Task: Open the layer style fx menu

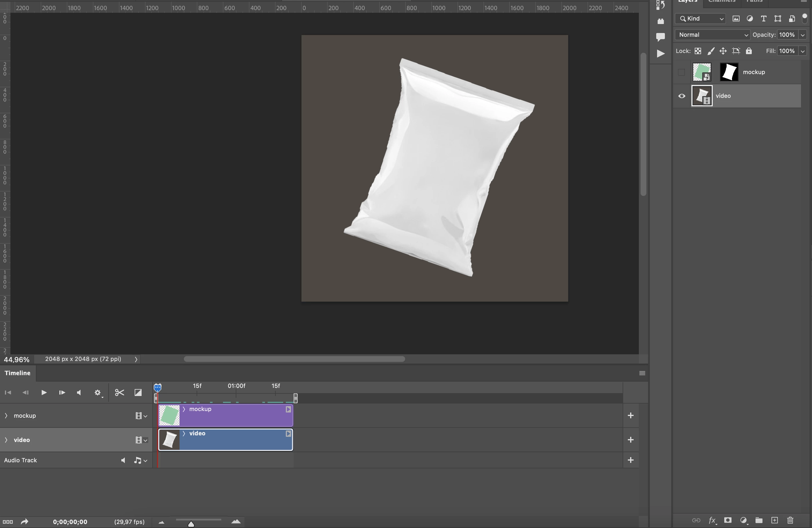Action: pyautogui.click(x=712, y=520)
